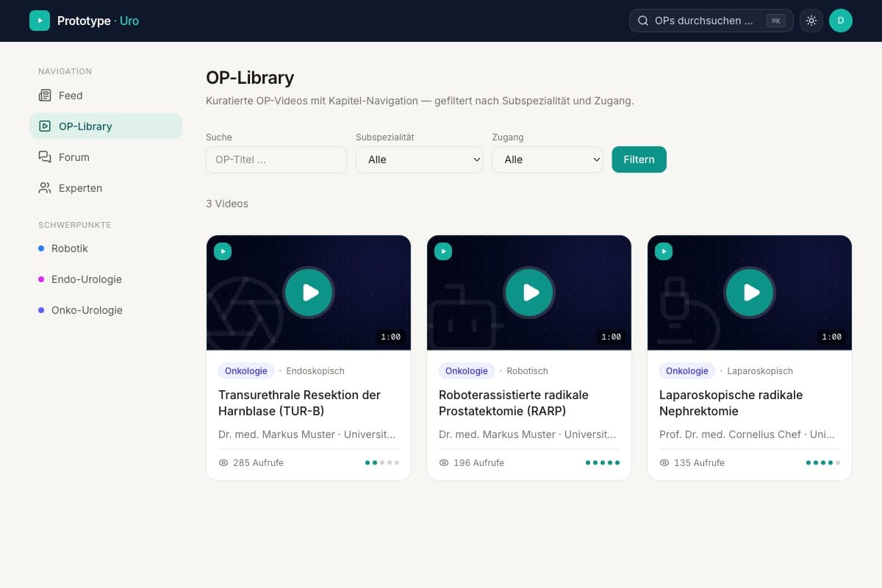Click the Onkologie tag on Nephrektomie card

(687, 371)
